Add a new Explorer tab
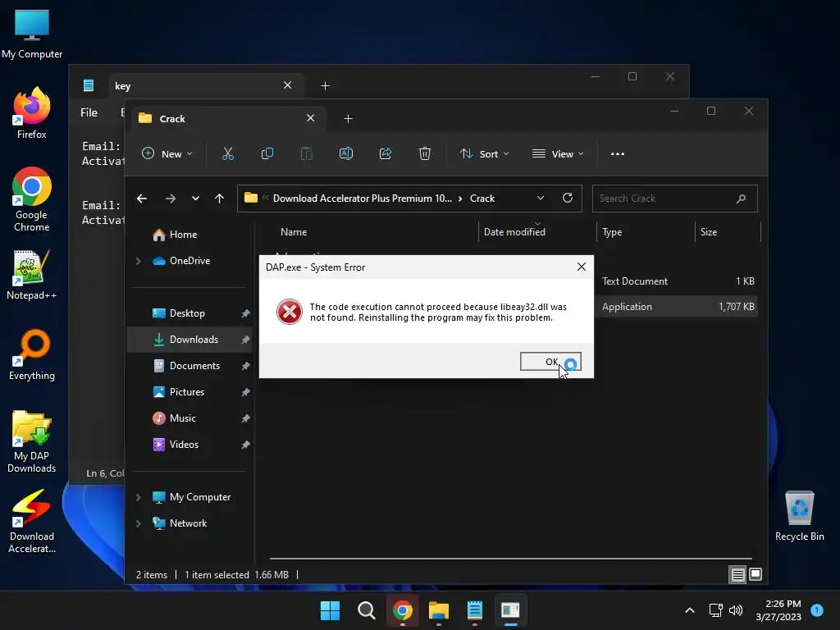 [x=348, y=119]
